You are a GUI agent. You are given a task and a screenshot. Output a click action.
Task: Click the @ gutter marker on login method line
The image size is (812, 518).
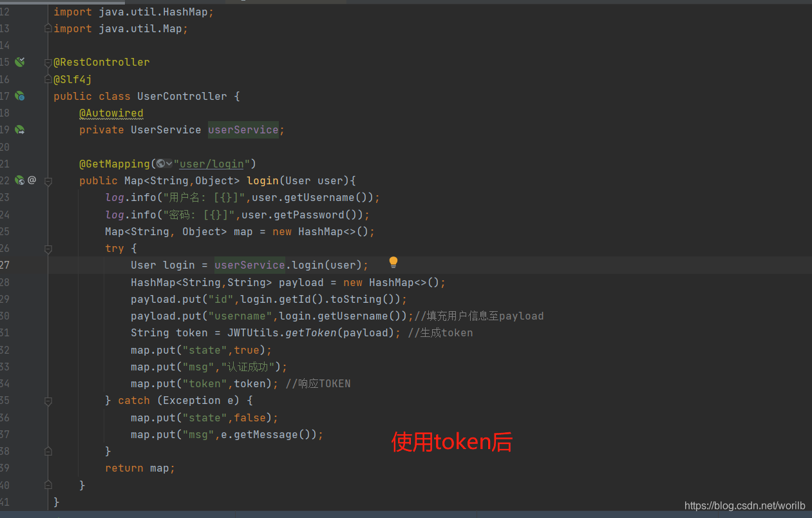pos(32,180)
